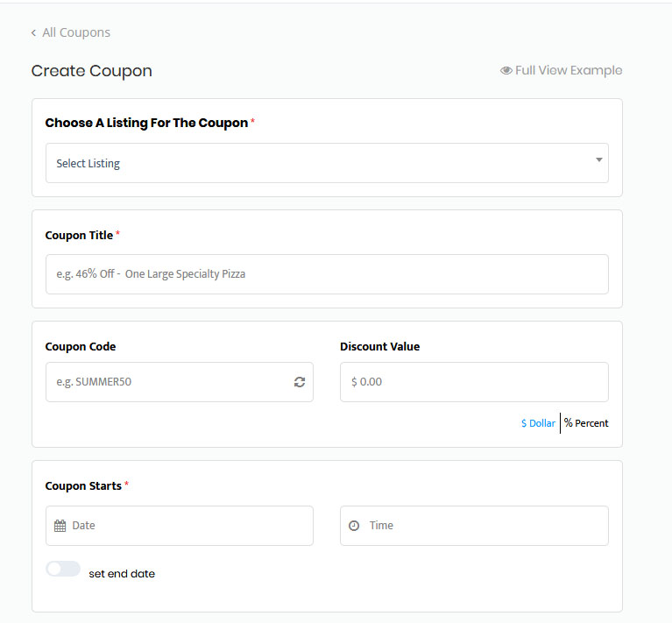Switch discount type to $ Dollar

pos(538,423)
